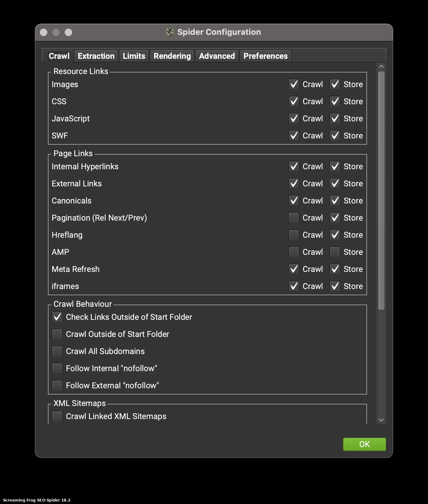Image resolution: width=428 pixels, height=504 pixels.
Task: Click the OK button
Action: coord(364,444)
